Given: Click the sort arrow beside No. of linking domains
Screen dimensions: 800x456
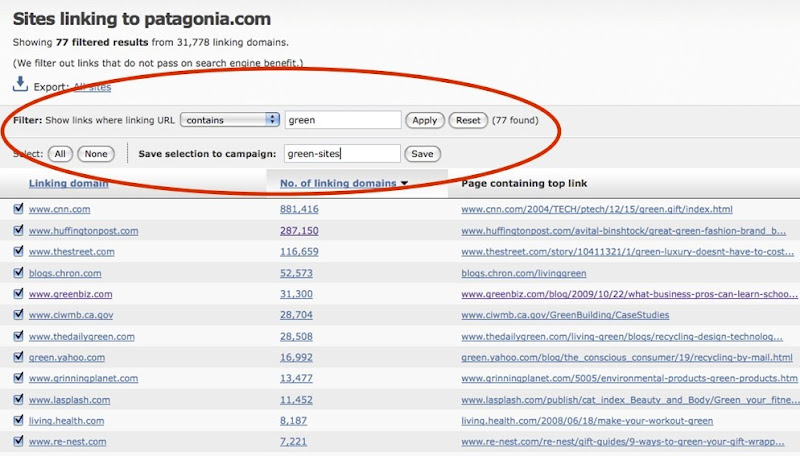Looking at the screenshot, I should (405, 184).
